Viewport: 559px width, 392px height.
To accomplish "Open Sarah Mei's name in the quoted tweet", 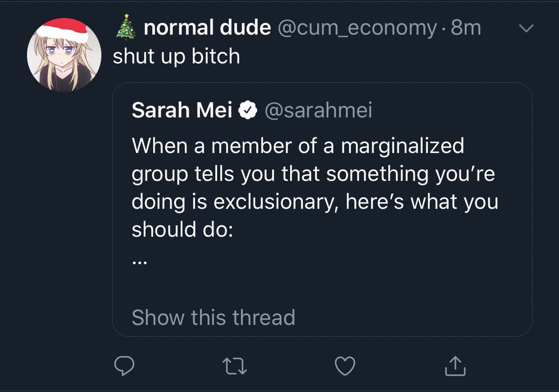I will (x=182, y=111).
